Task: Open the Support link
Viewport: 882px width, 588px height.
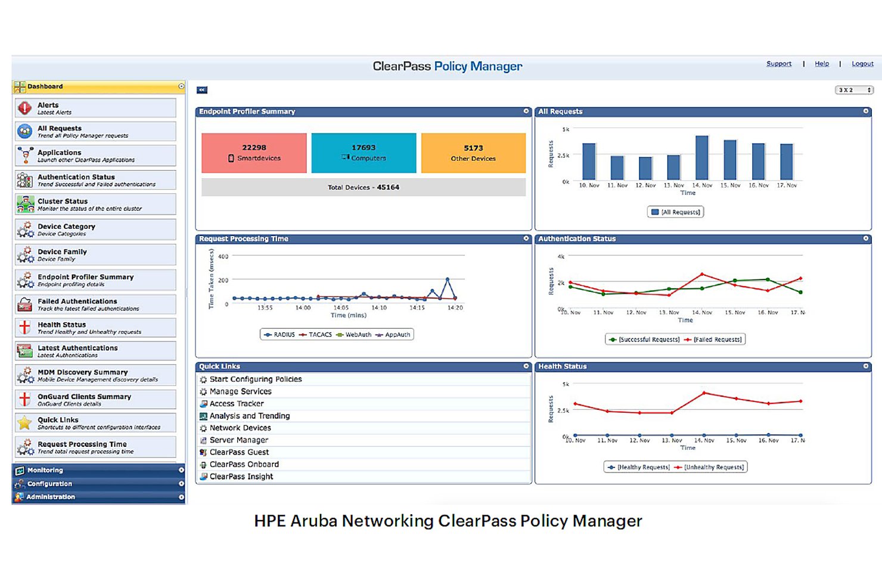Action: coord(779,64)
